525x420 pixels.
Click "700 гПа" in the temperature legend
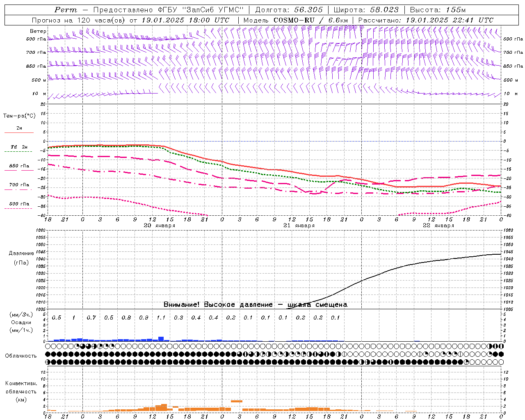click(19, 185)
